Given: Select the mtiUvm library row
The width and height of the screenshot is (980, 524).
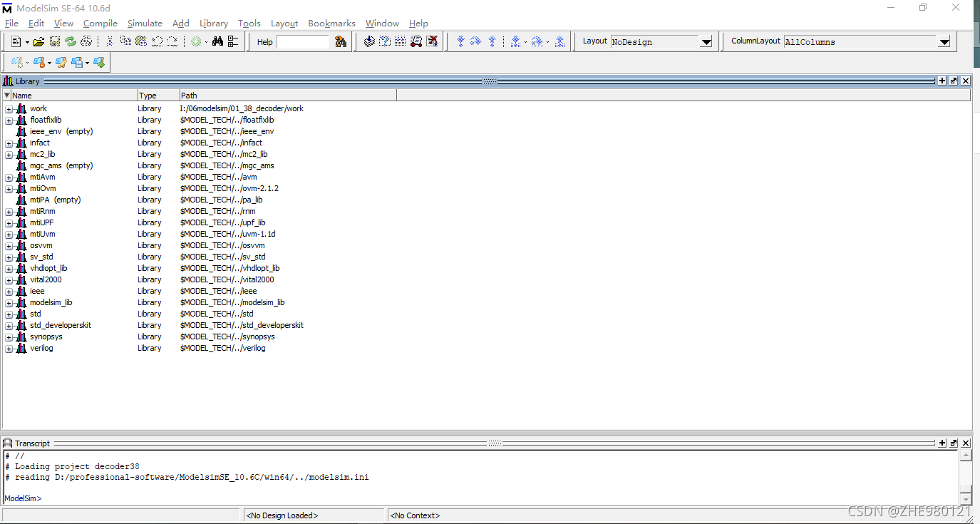Looking at the screenshot, I should tap(487, 235).
